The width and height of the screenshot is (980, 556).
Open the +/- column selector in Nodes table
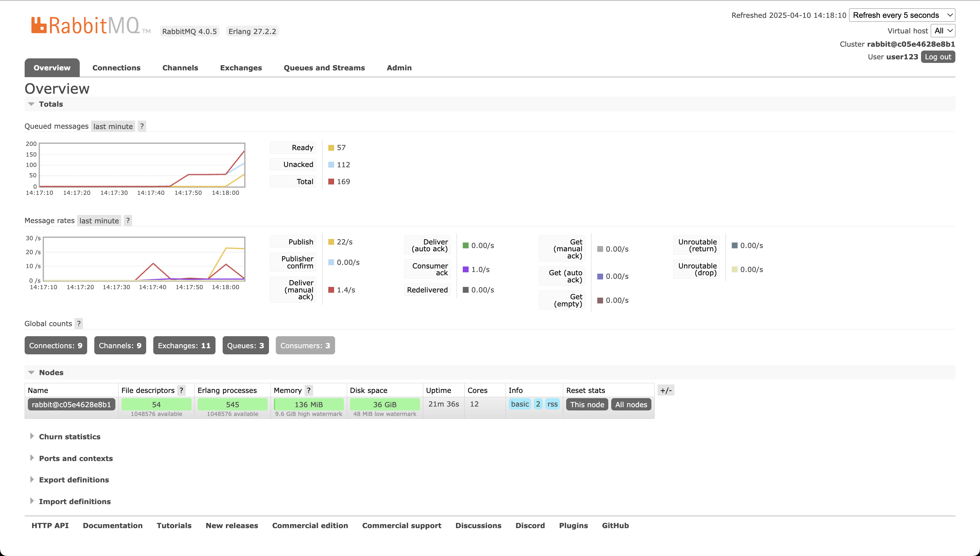666,390
